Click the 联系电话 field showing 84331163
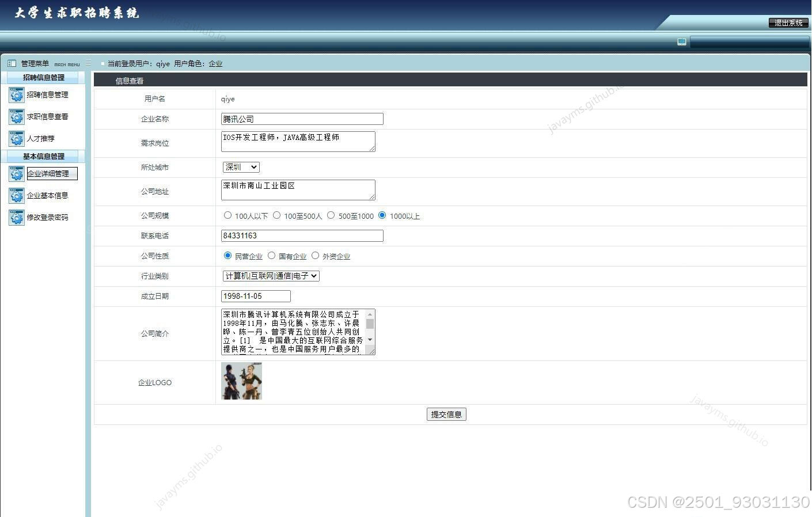The image size is (812, 517). [302, 235]
